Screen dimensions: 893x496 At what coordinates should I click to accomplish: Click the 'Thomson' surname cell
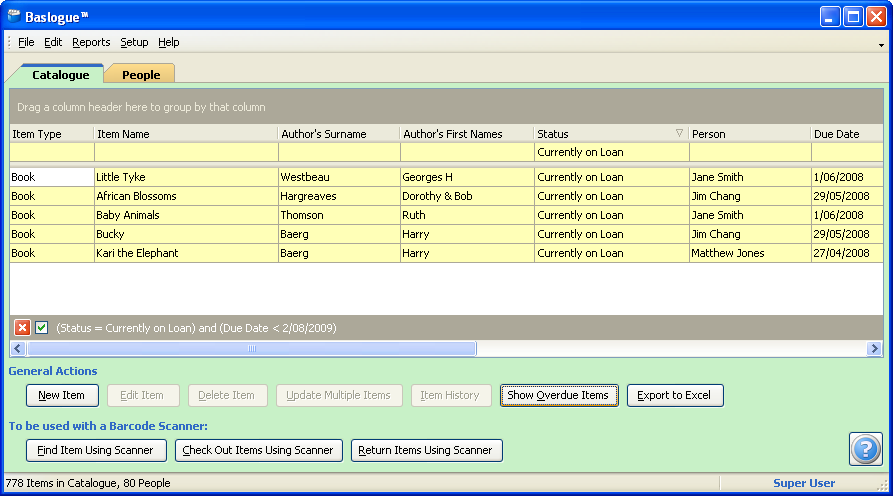pyautogui.click(x=339, y=215)
